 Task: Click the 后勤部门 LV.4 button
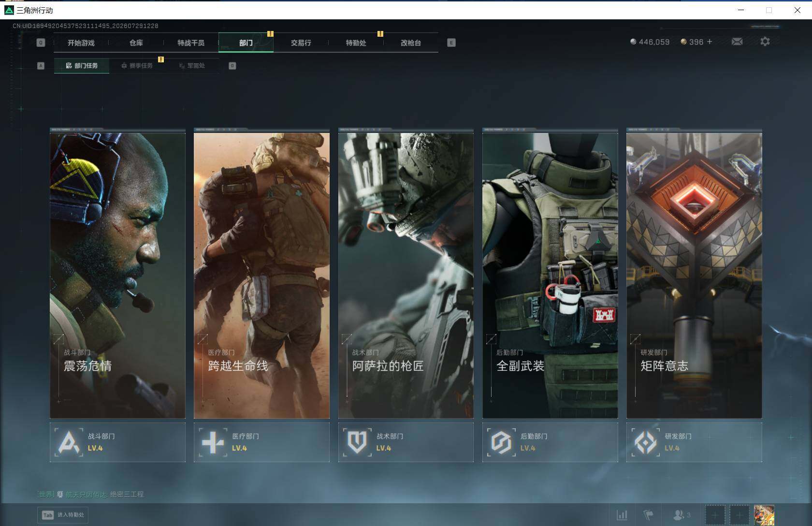[550, 442]
